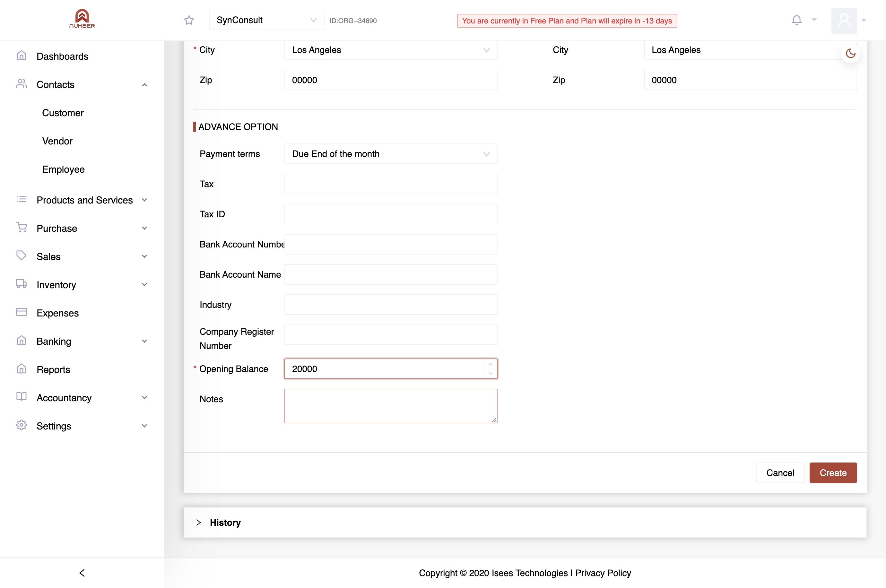Click the Purchase cart icon
The image size is (886, 588).
(x=22, y=228)
